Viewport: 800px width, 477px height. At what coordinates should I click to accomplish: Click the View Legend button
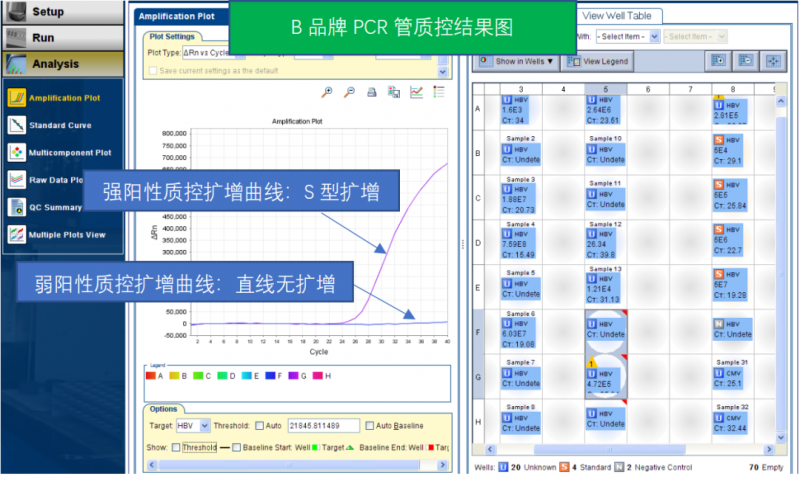(598, 62)
